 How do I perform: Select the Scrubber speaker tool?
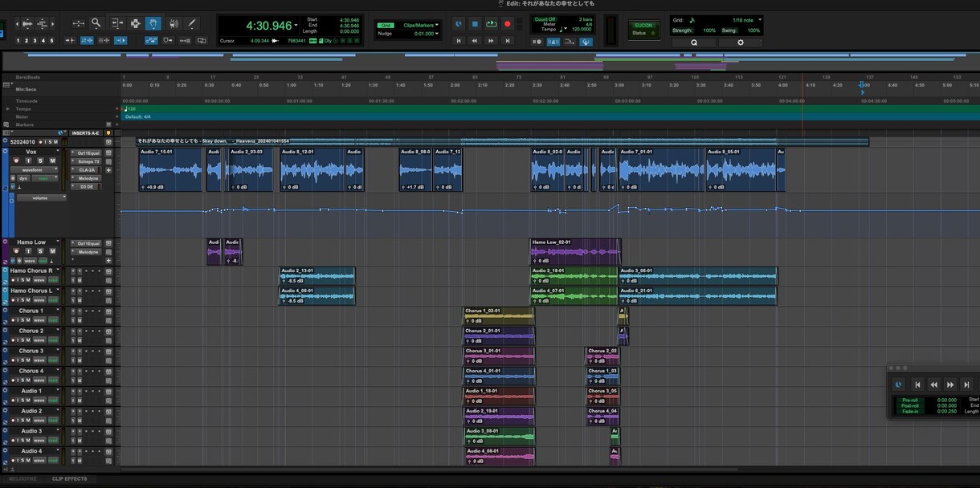174,23
